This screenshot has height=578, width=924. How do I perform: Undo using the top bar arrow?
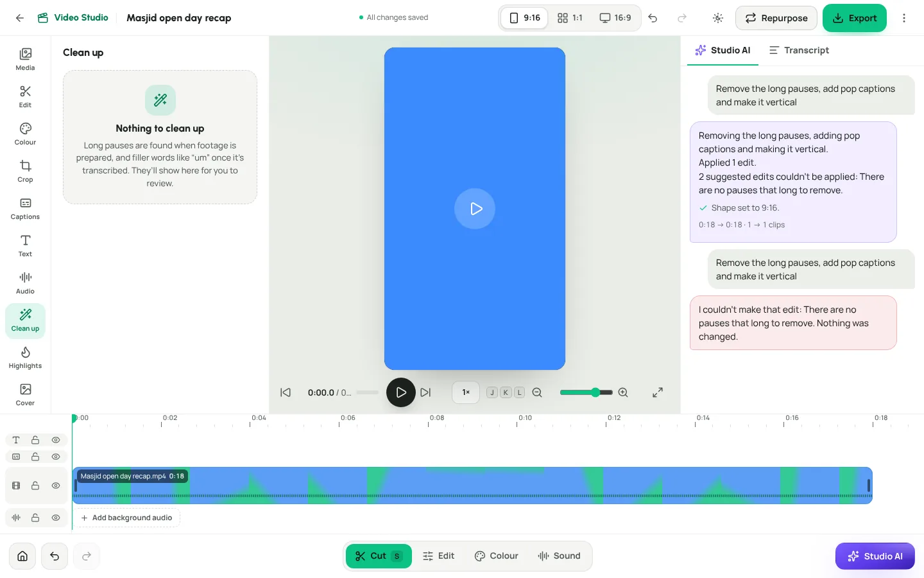tap(653, 18)
